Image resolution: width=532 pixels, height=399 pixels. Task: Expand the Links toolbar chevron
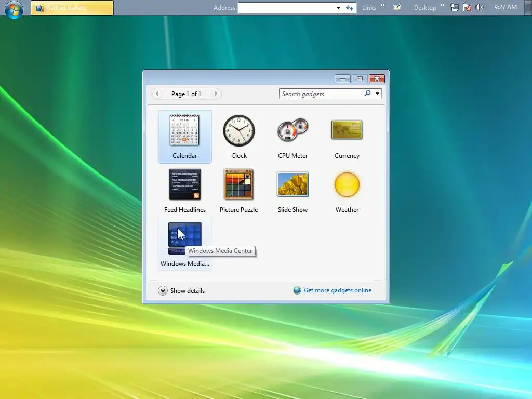click(x=382, y=5)
